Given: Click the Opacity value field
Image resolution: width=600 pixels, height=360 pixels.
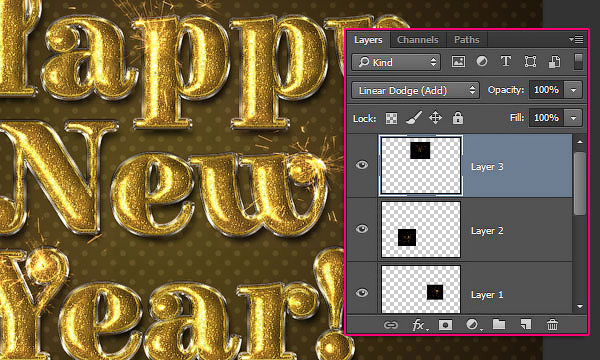Looking at the screenshot, I should [x=546, y=90].
